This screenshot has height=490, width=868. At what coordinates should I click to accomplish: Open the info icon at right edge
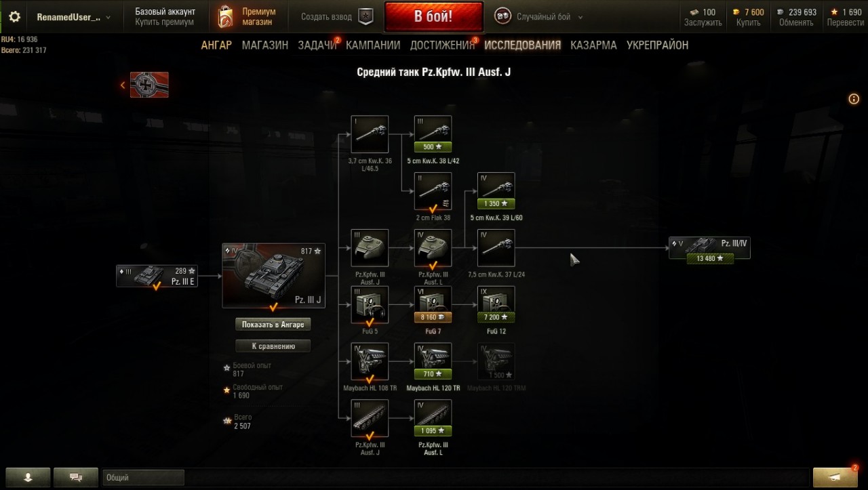pos(854,99)
